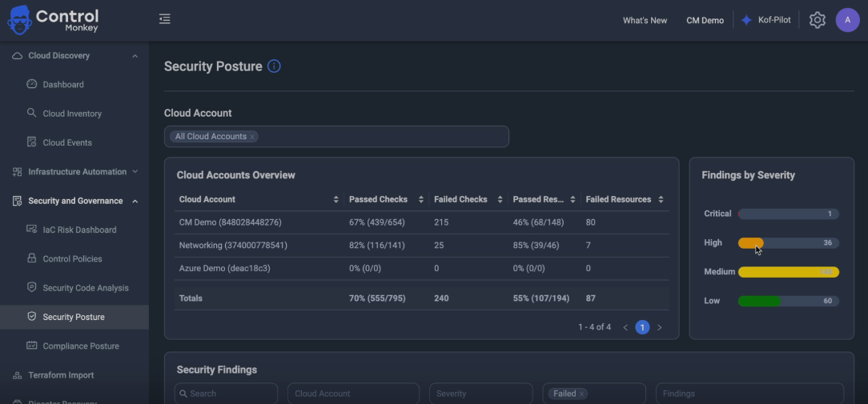Remove the Failed filter chip
The height and width of the screenshot is (404, 868).
pyautogui.click(x=581, y=394)
